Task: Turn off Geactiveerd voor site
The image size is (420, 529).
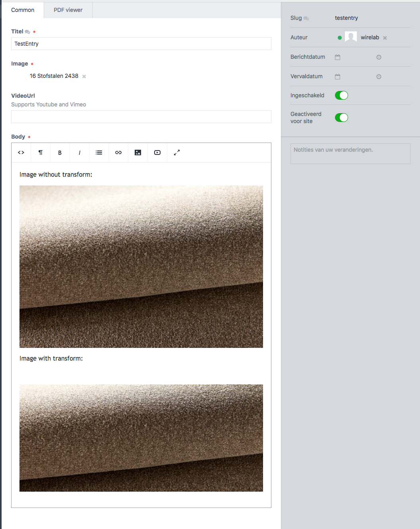Action: coord(341,118)
